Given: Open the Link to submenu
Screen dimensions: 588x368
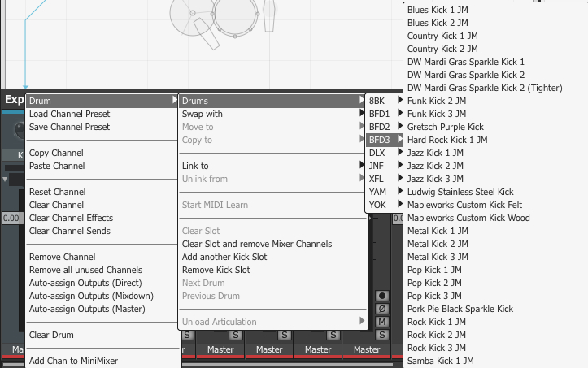Looking at the screenshot, I should pos(272,166).
